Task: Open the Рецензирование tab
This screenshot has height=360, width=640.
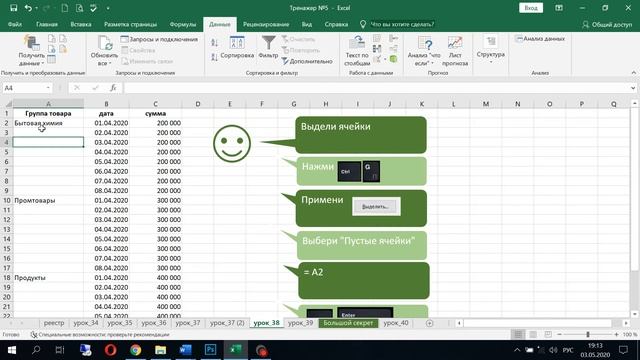Action: pos(266,24)
